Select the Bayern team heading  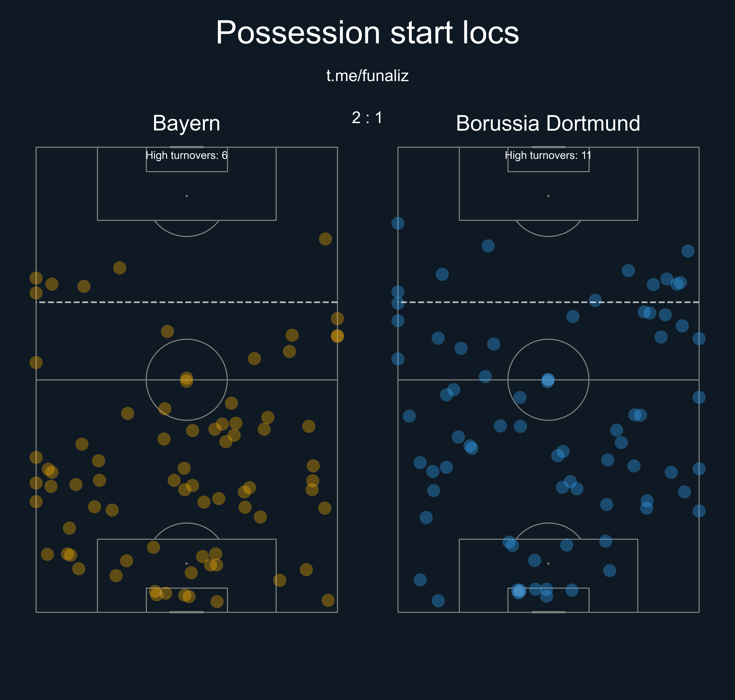pyautogui.click(x=186, y=123)
